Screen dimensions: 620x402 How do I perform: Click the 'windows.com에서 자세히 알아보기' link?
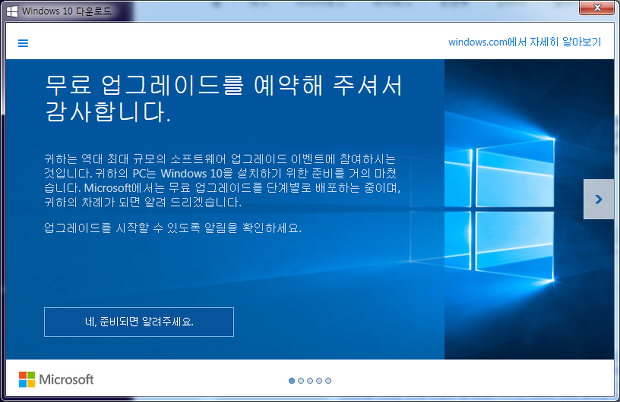(524, 42)
